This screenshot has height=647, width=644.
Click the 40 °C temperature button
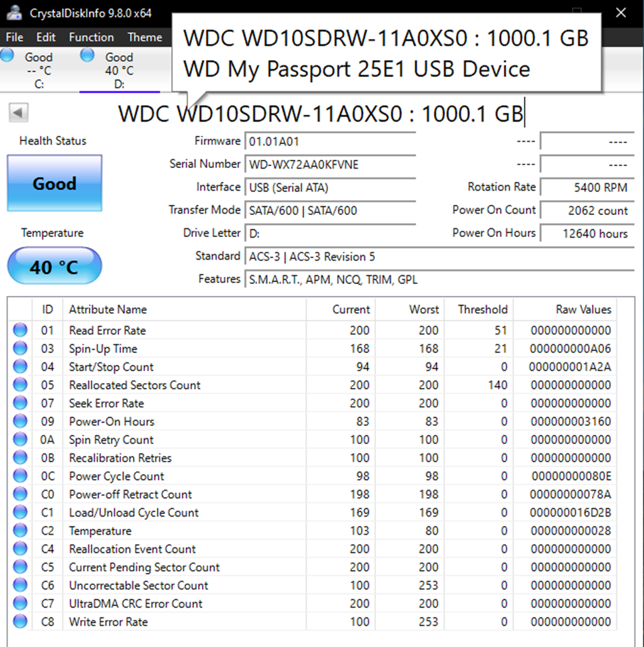[x=55, y=267]
